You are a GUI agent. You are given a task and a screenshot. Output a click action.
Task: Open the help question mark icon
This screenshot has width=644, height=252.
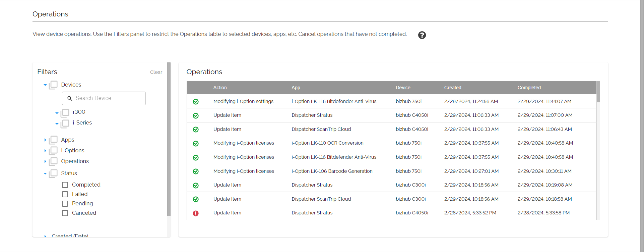(x=422, y=35)
